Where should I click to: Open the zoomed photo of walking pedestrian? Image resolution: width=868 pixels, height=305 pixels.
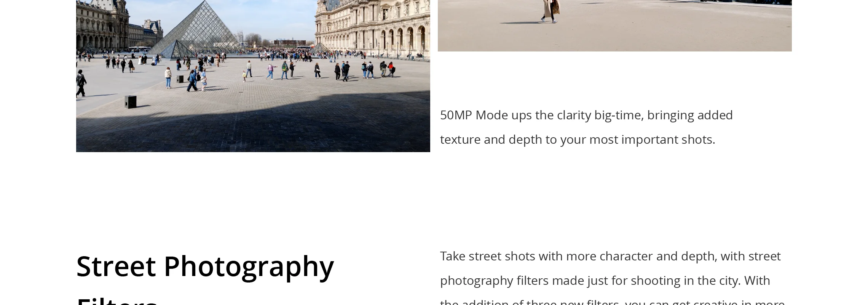(614, 26)
